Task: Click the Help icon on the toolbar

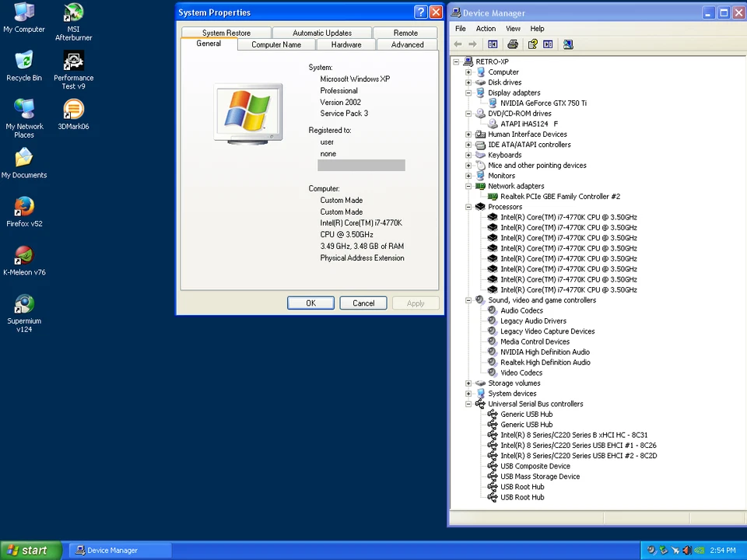Action: tap(531, 44)
